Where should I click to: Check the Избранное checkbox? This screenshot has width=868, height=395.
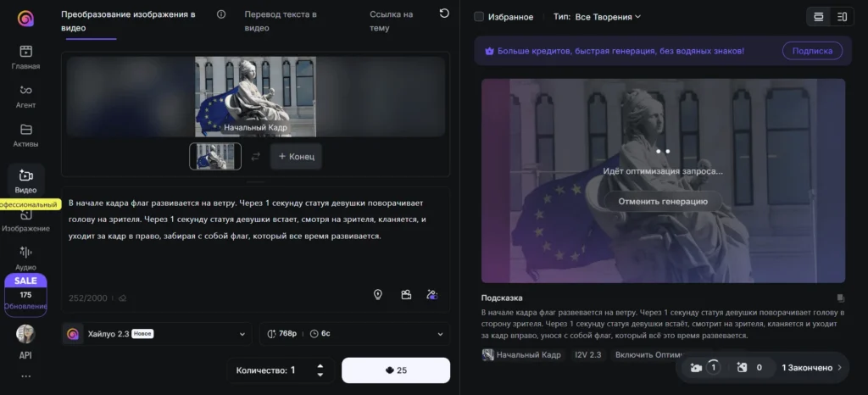pyautogui.click(x=479, y=17)
